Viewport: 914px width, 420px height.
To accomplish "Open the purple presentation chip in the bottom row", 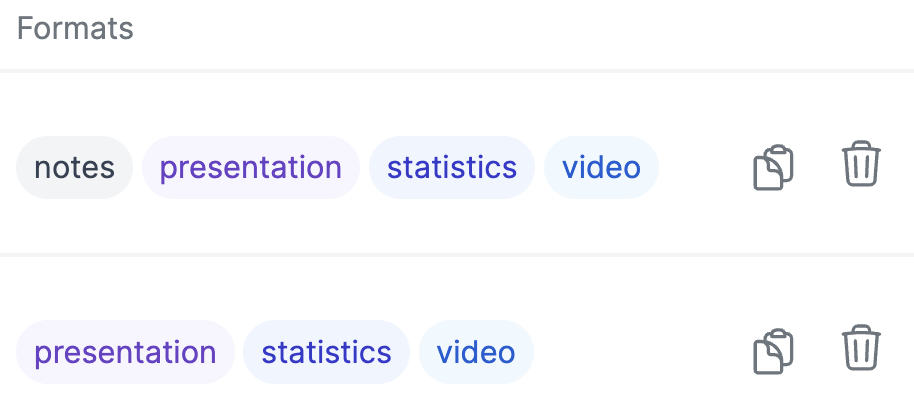I will tap(125, 352).
